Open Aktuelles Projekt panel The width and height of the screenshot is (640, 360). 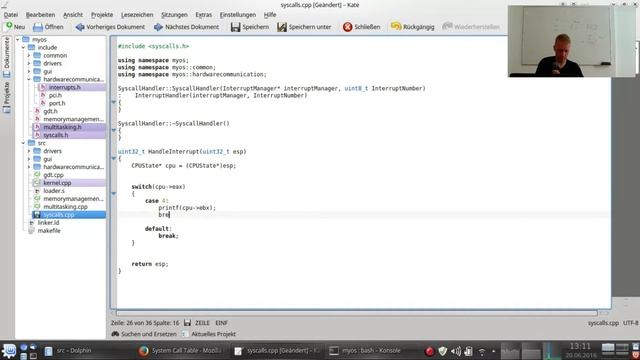click(x=209, y=334)
